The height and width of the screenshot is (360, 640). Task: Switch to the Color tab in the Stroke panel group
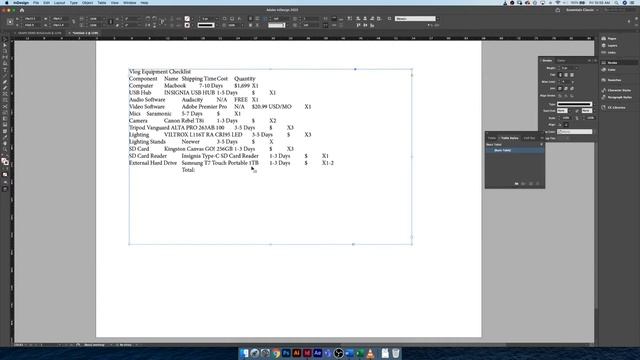pyautogui.click(x=561, y=60)
